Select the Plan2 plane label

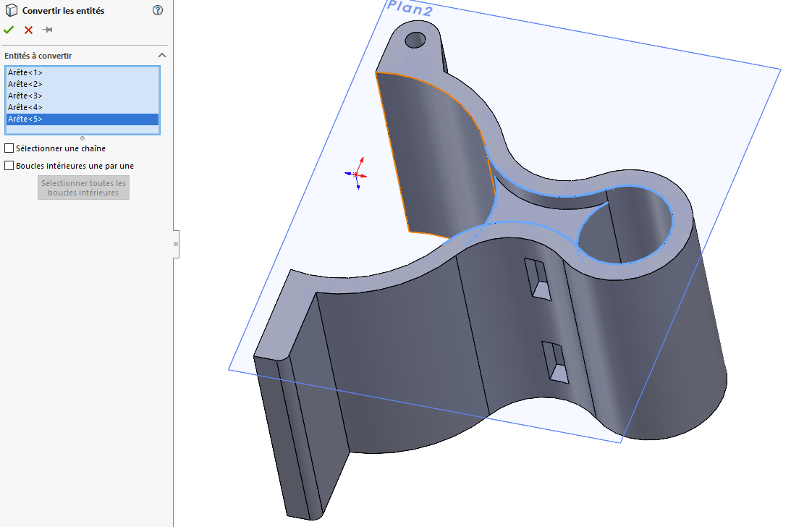click(x=409, y=8)
